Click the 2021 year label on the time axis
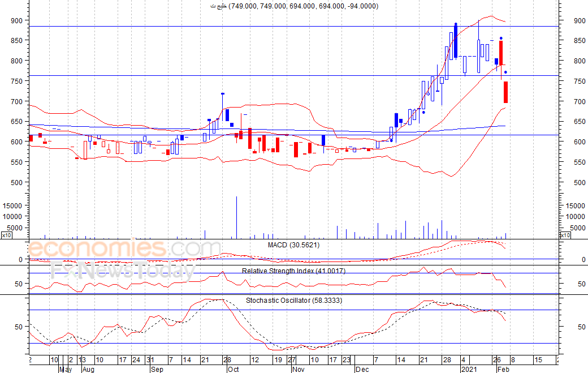The image size is (588, 373). click(469, 369)
